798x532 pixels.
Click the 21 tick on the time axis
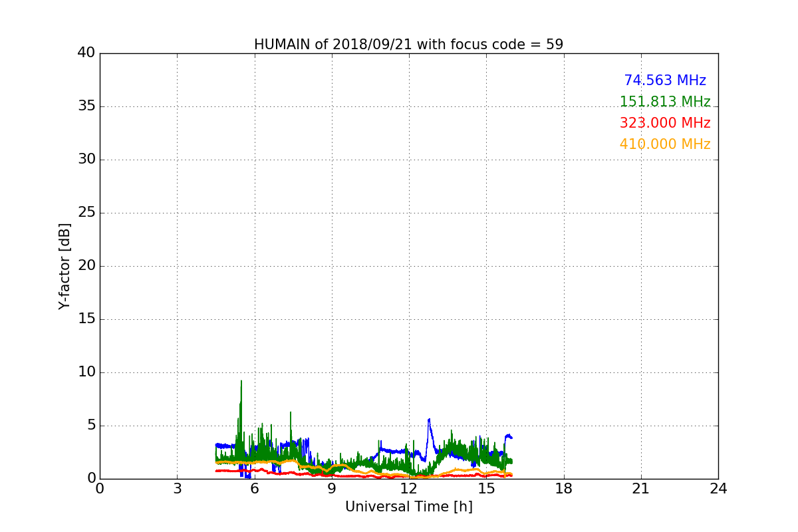pyautogui.click(x=641, y=489)
